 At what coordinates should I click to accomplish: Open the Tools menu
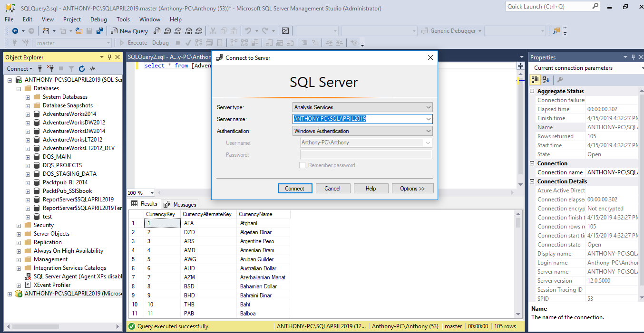123,19
